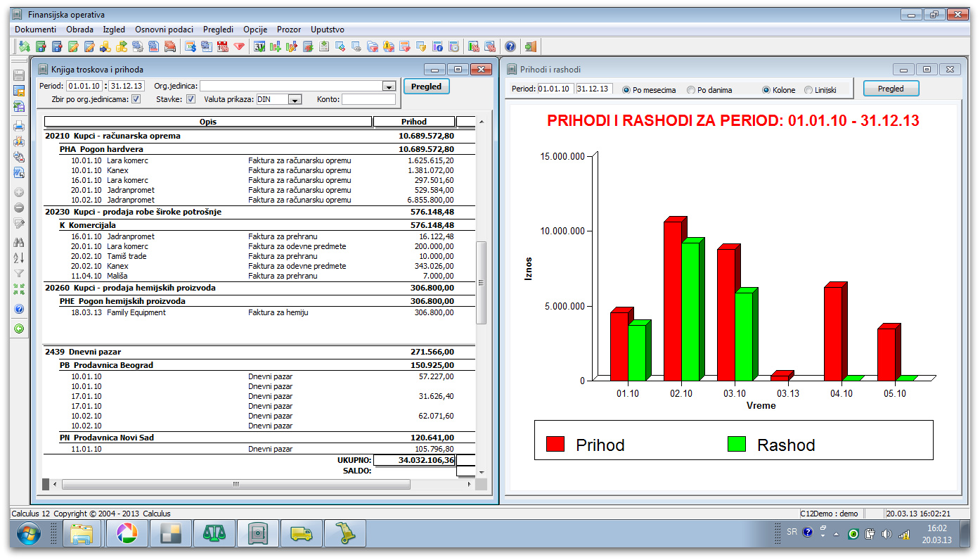Open the Pregledi menu
980x560 pixels.
[x=218, y=30]
